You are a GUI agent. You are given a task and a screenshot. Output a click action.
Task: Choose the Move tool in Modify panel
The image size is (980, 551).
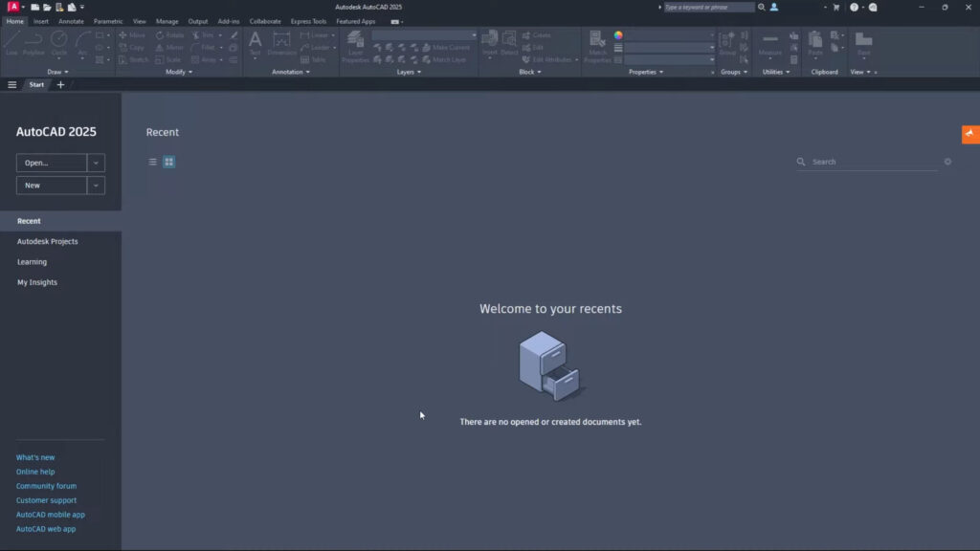(x=132, y=35)
